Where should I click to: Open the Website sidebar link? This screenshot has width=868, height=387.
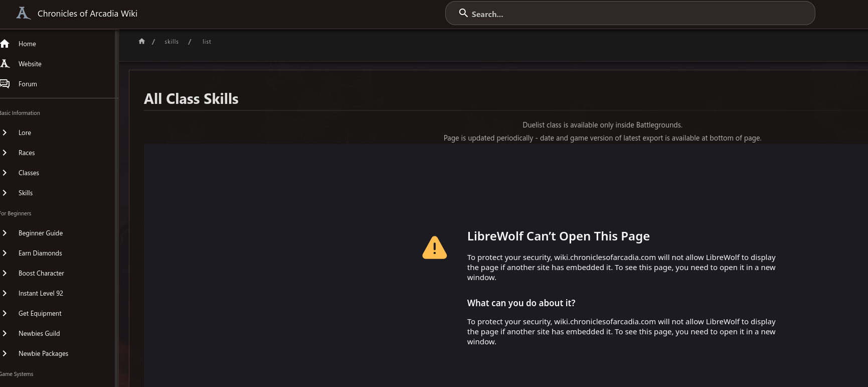pos(30,64)
